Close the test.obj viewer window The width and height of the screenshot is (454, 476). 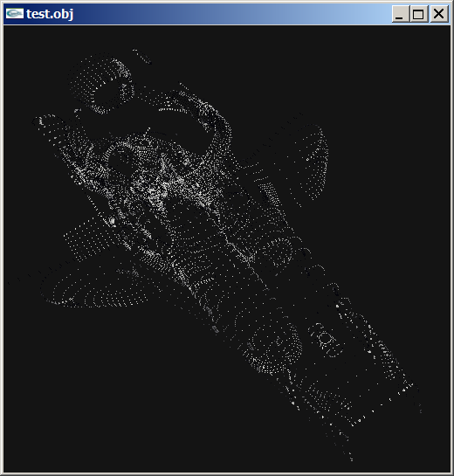point(438,14)
